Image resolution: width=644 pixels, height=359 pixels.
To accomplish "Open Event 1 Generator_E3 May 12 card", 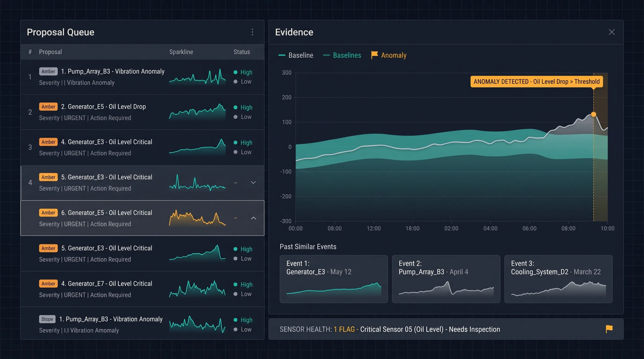I will 334,279.
